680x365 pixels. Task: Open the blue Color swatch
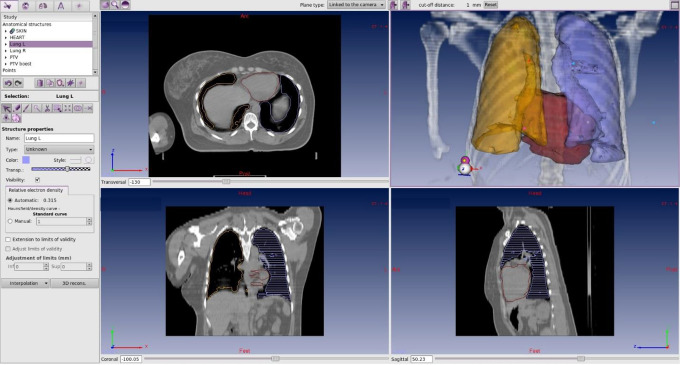click(x=26, y=160)
